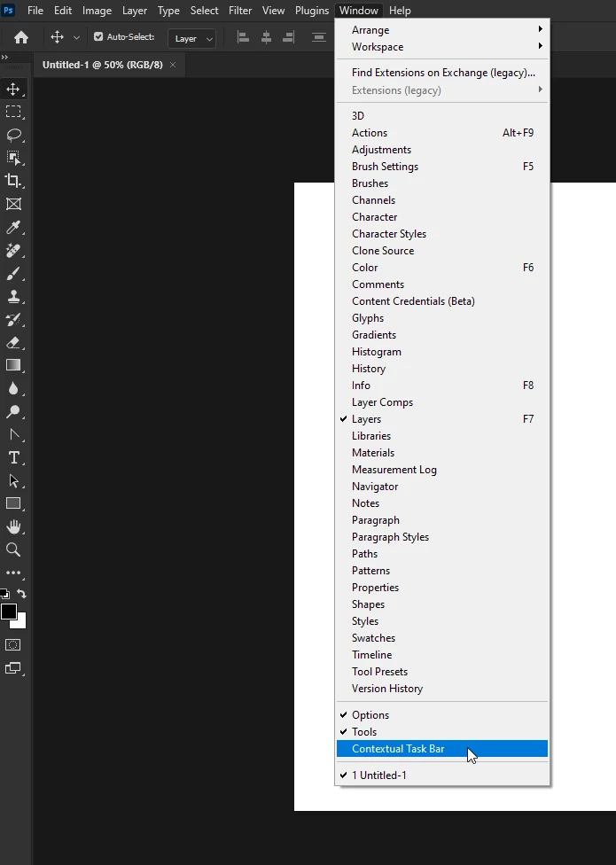Change the screen mode icon
616x865 pixels.
pos(13,668)
